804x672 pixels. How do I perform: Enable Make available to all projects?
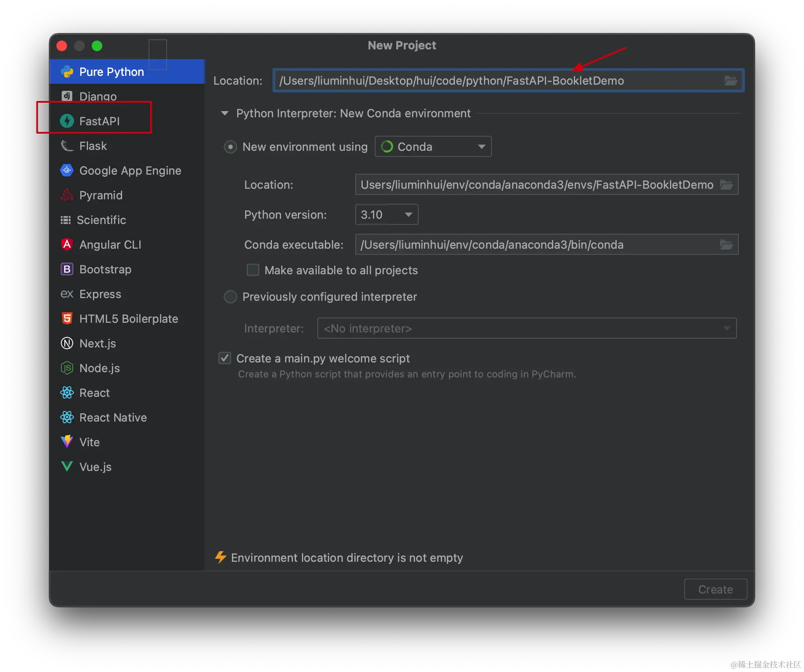(x=253, y=270)
